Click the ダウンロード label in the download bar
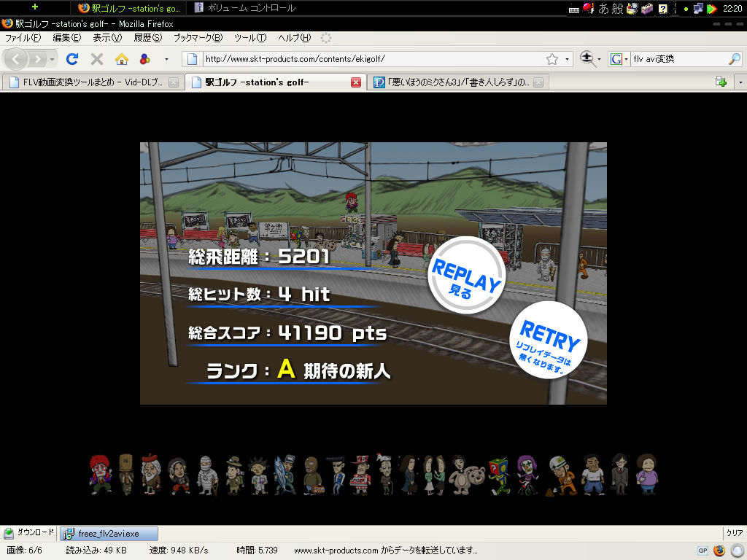The width and height of the screenshot is (747, 560). pos(36,532)
